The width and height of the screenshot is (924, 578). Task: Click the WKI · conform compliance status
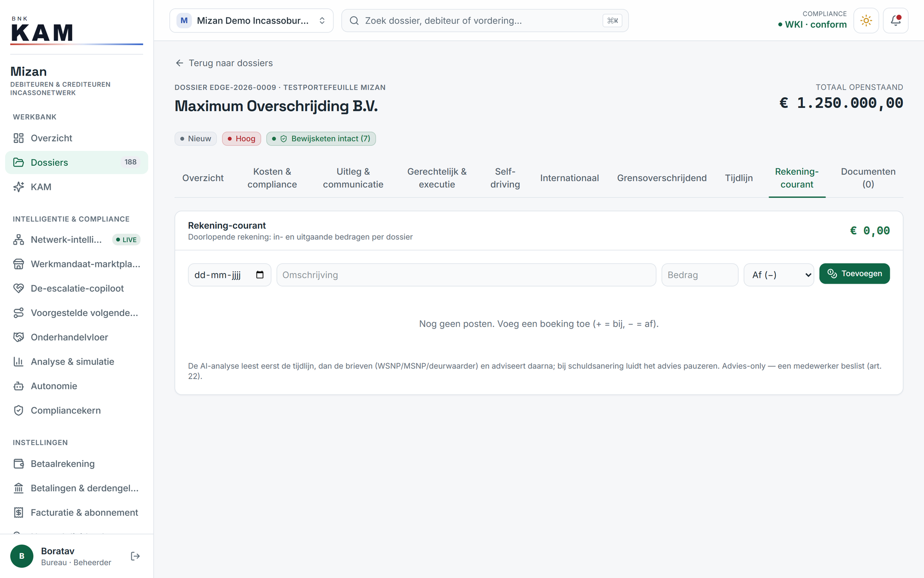(812, 25)
